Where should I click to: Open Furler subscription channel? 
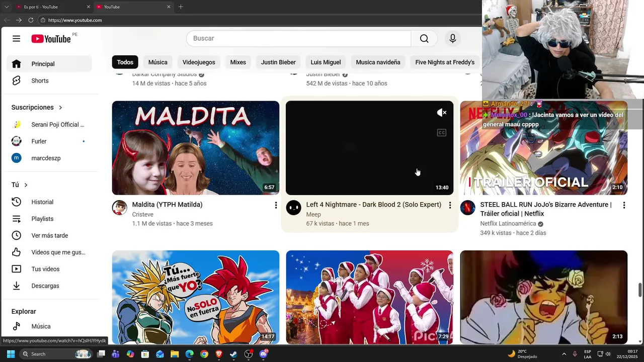[49, 141]
